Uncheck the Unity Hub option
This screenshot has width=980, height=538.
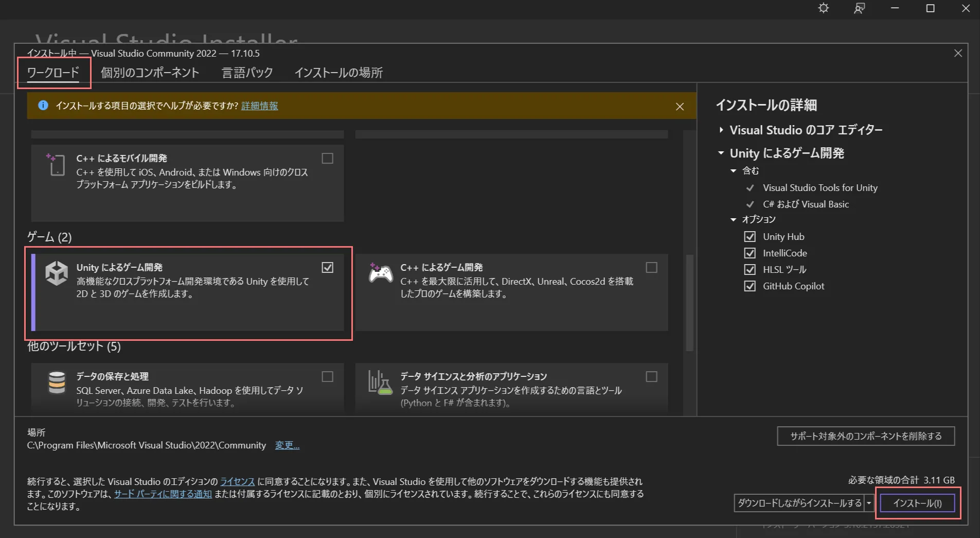tap(750, 237)
